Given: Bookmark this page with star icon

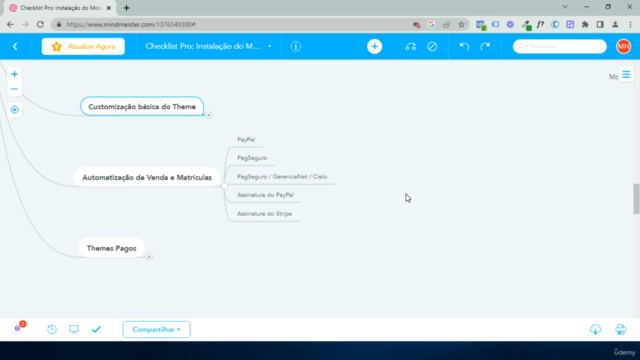Looking at the screenshot, I should tap(461, 24).
